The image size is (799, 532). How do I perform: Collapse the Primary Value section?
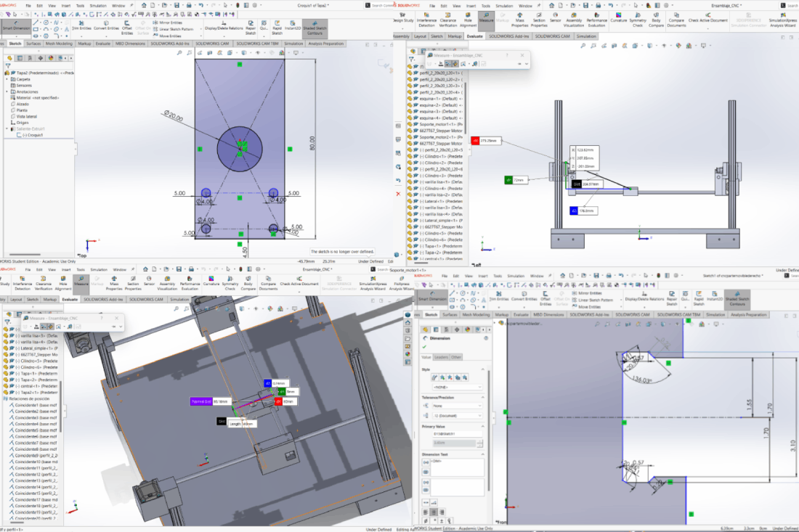click(482, 426)
